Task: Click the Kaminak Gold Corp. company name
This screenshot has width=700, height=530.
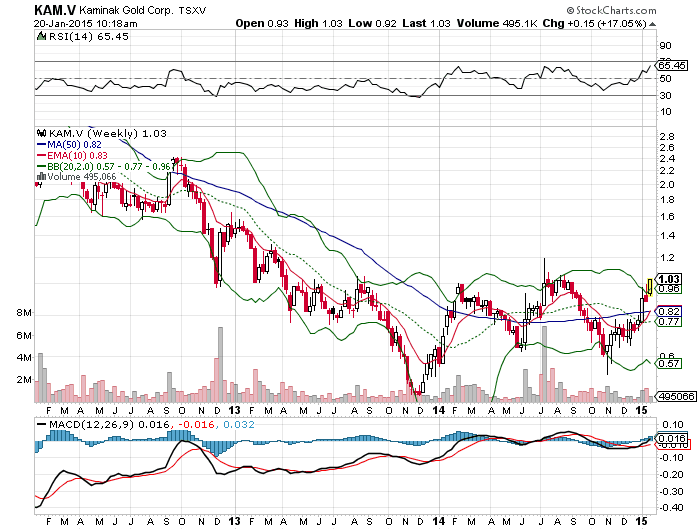Action: [x=126, y=10]
